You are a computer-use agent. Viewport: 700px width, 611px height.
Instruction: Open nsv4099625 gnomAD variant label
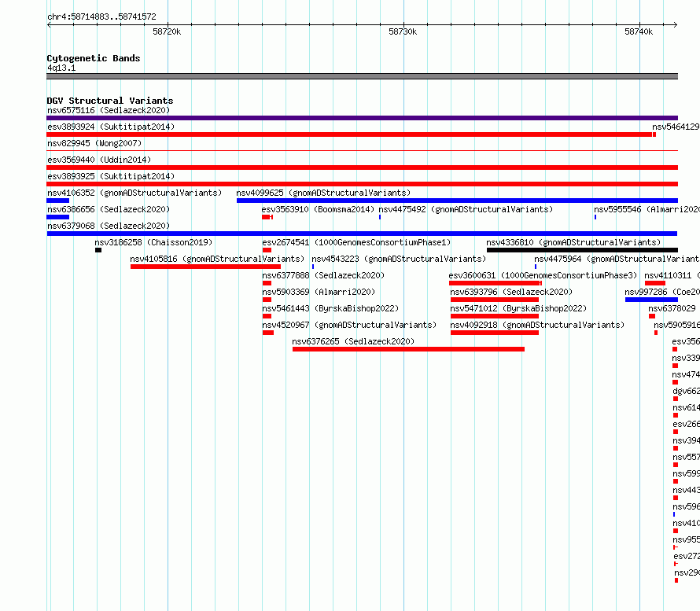pos(323,193)
